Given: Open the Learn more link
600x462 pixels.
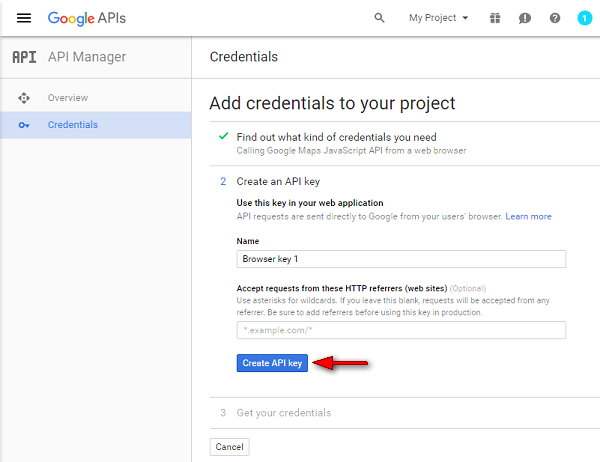Looking at the screenshot, I should coord(528,217).
